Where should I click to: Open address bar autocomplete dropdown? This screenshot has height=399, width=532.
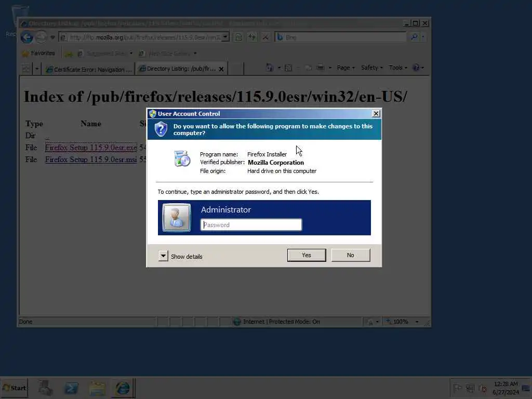225,37
